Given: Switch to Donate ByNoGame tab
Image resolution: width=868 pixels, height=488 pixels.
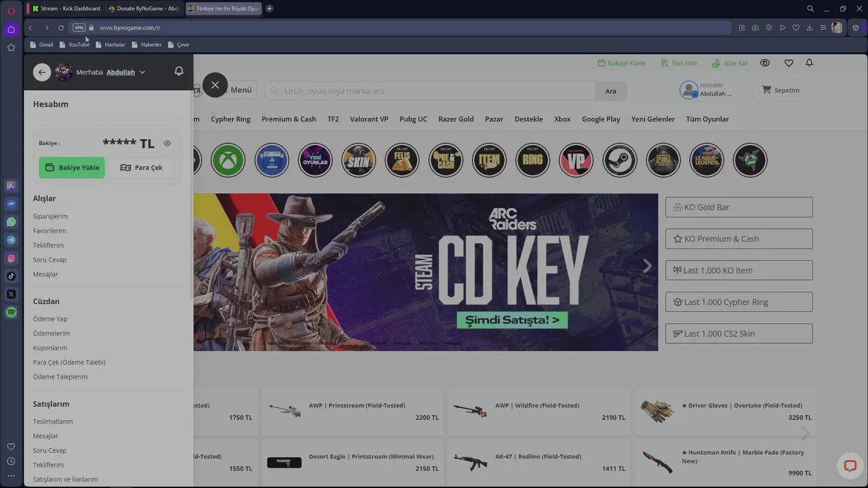Looking at the screenshot, I should 144,9.
